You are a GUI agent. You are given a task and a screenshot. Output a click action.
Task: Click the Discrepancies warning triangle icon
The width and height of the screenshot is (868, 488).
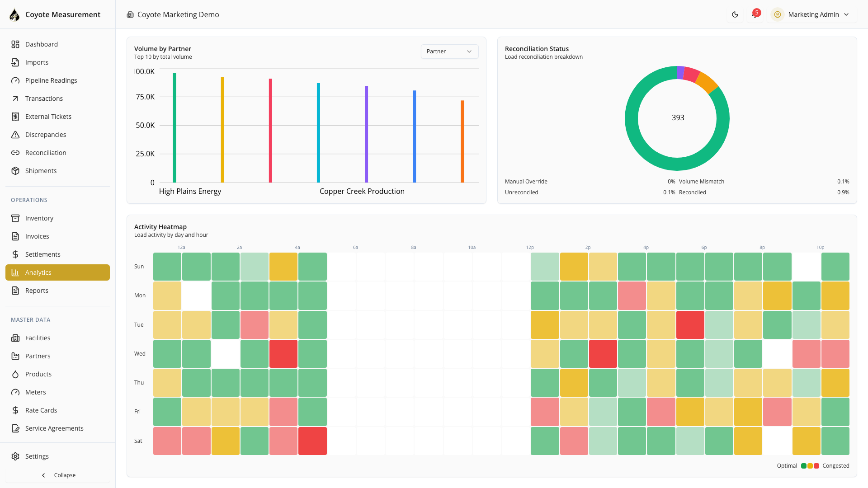click(x=15, y=135)
